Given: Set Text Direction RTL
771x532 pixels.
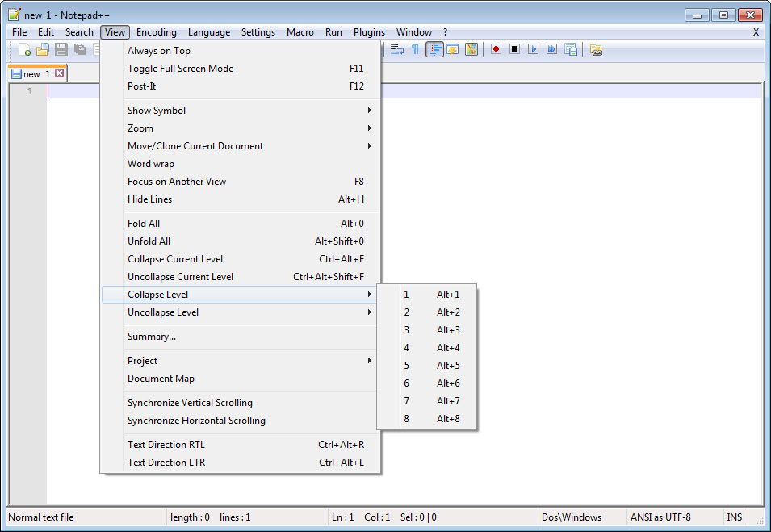Looking at the screenshot, I should [x=240, y=445].
